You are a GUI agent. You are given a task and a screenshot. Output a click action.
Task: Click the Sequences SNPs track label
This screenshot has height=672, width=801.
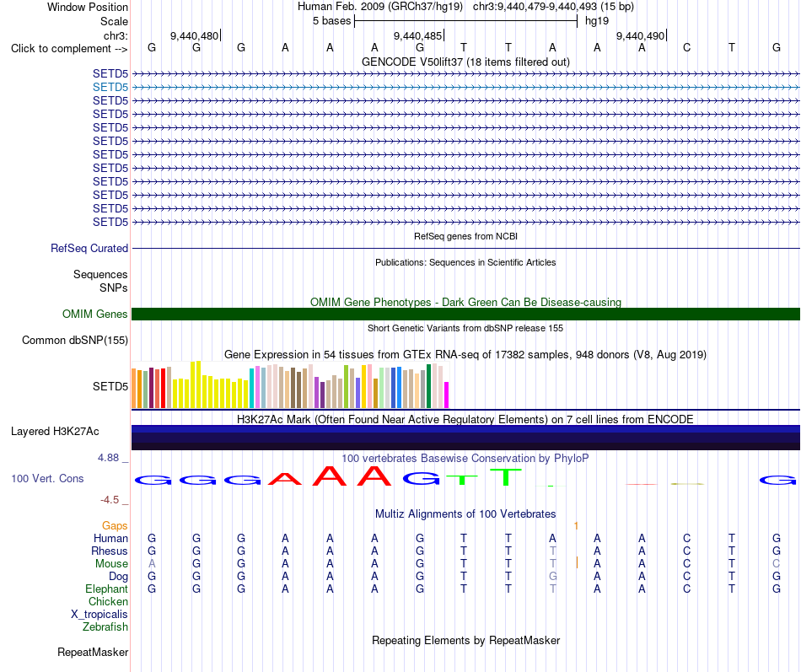click(100, 281)
